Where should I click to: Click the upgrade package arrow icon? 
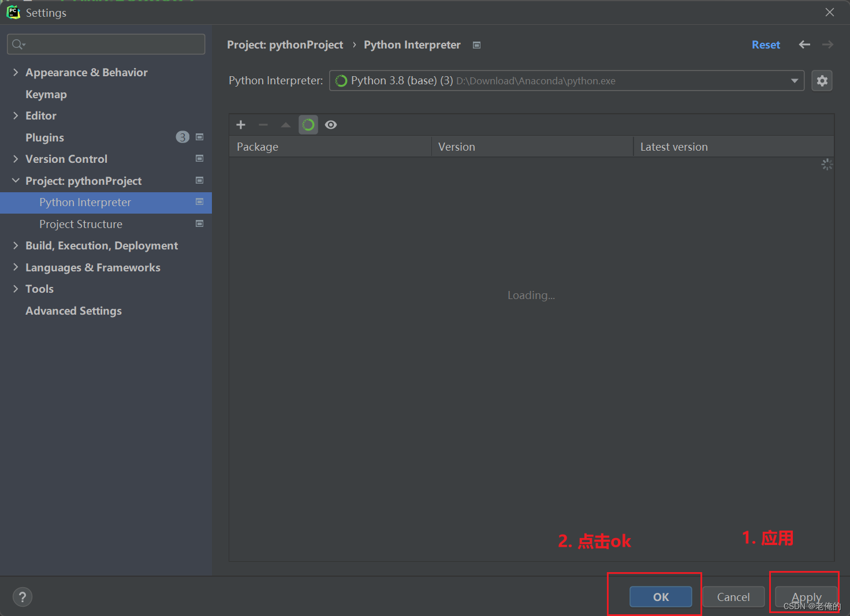286,125
